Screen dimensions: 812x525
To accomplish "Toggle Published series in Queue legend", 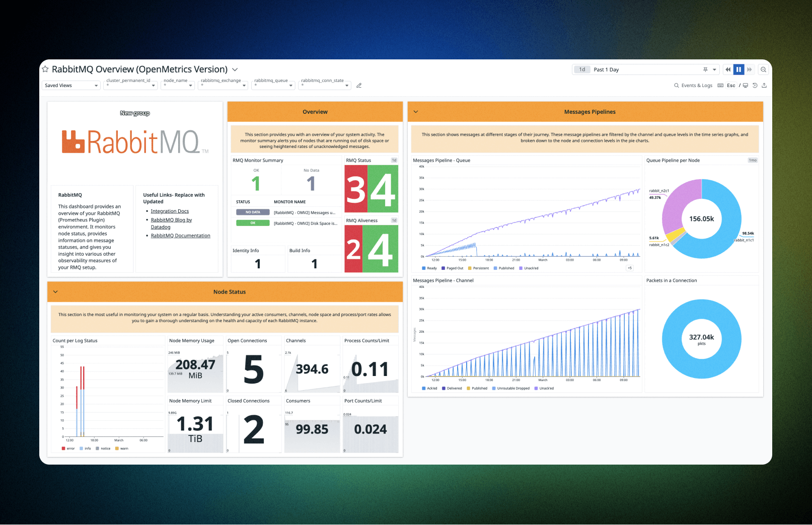I will point(504,268).
